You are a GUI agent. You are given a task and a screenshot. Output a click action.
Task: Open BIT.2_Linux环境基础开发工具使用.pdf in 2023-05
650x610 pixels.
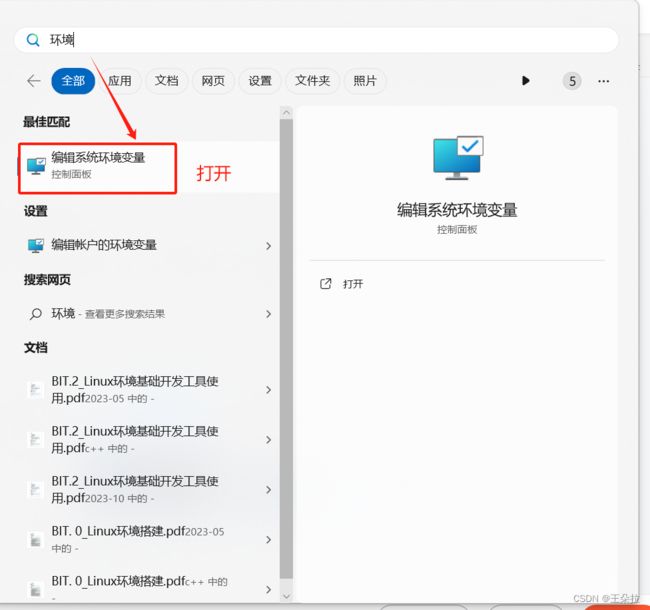[x=148, y=390]
